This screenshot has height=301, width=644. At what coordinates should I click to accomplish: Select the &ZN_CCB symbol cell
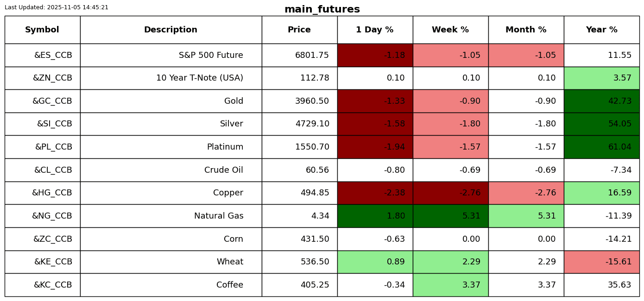[42, 78]
